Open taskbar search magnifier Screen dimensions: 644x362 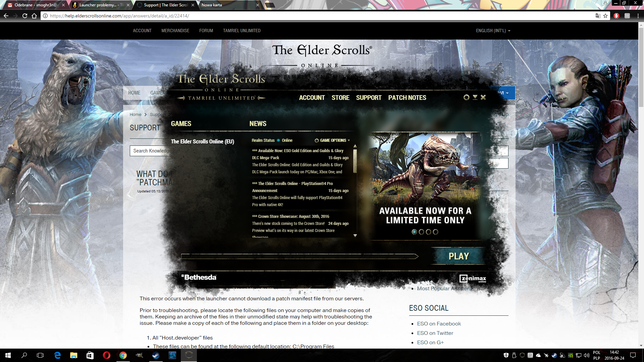click(x=24, y=355)
